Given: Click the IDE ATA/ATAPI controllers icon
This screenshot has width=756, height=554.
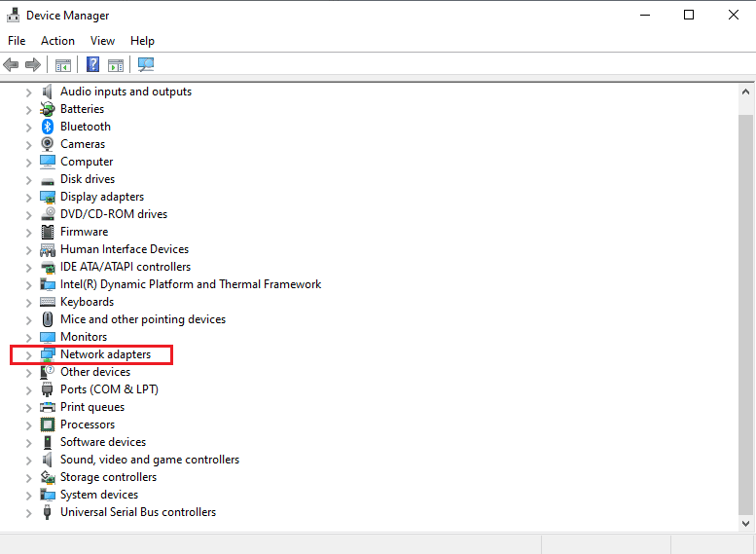Looking at the screenshot, I should [x=48, y=267].
